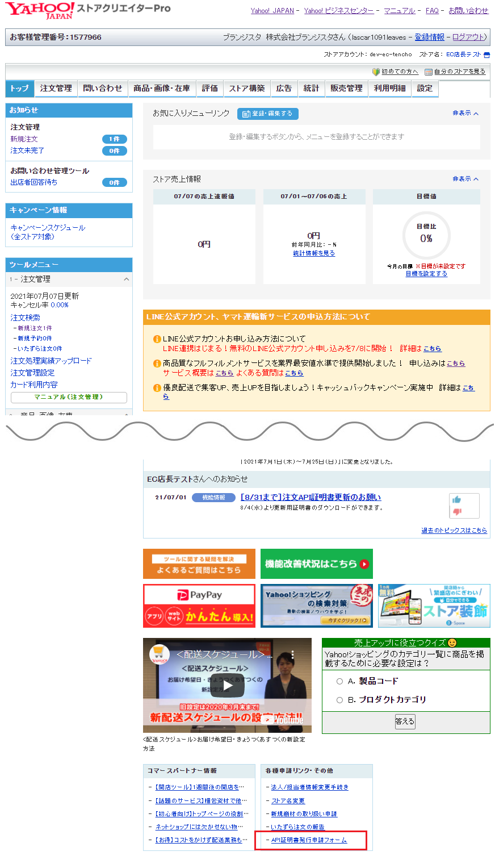Screen dimensions: 495x868
Task: Open the 利用明細 tab
Action: (390, 89)
